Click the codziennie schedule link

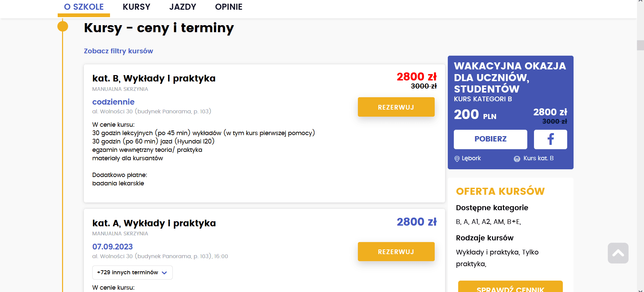tap(113, 102)
